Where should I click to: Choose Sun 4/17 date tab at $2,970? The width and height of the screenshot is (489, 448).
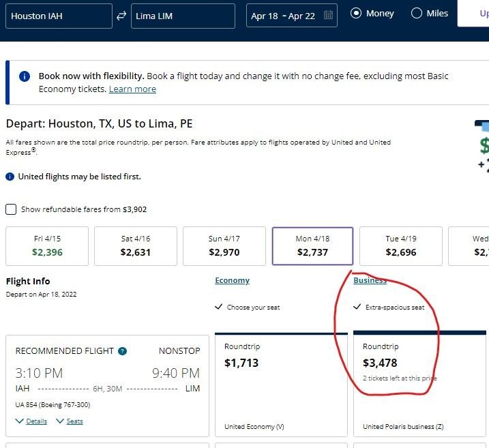pos(224,246)
